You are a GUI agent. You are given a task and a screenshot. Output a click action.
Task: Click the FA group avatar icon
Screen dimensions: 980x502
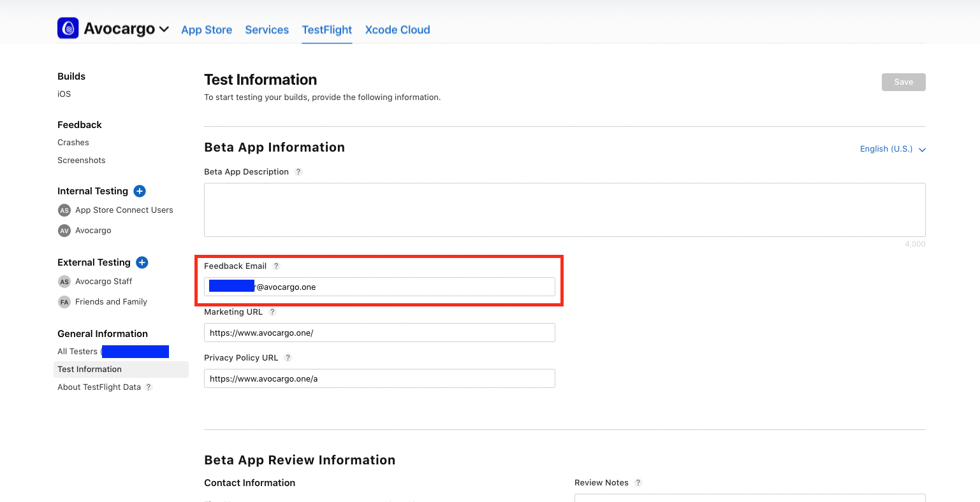pos(64,302)
